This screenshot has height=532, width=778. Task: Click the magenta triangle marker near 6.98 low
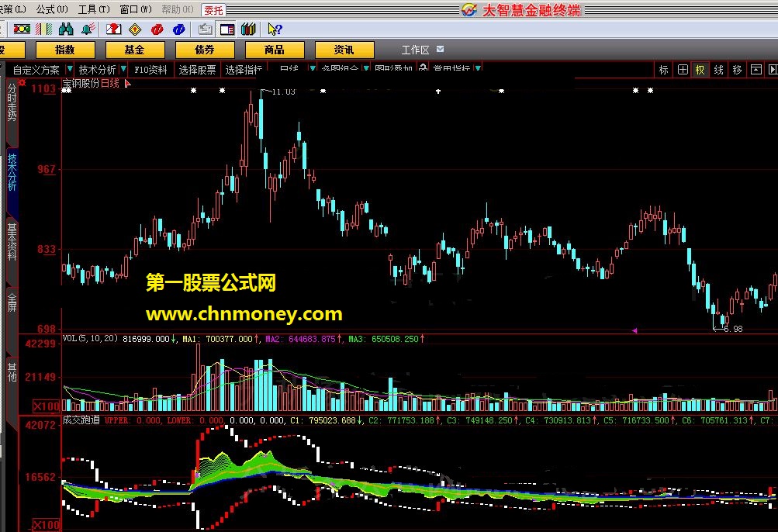coord(634,330)
